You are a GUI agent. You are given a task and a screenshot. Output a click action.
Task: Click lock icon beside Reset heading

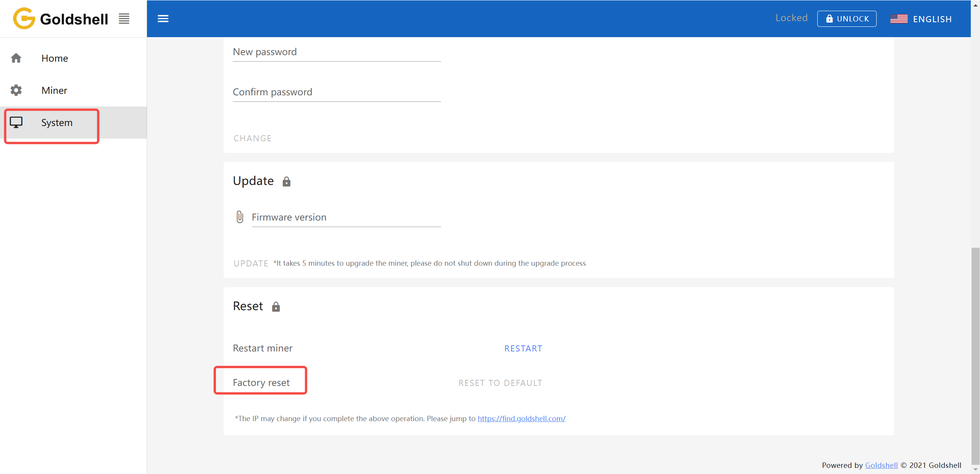[x=276, y=307]
